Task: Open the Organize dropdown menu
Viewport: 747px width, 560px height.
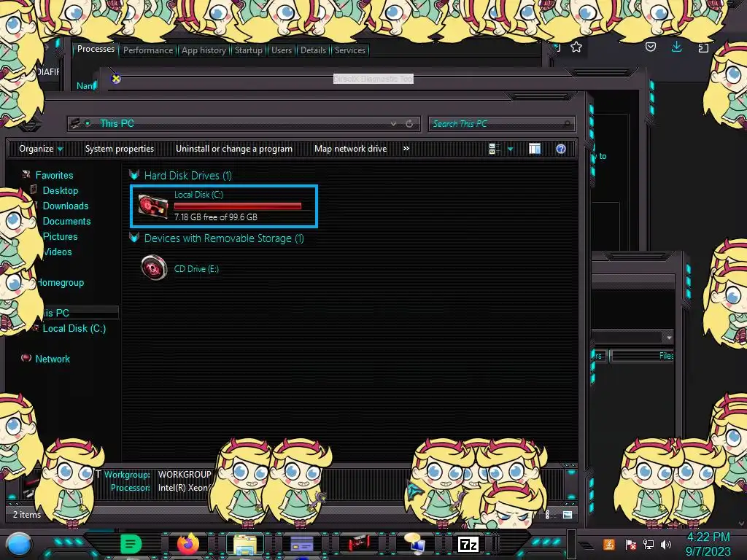Action: click(41, 149)
